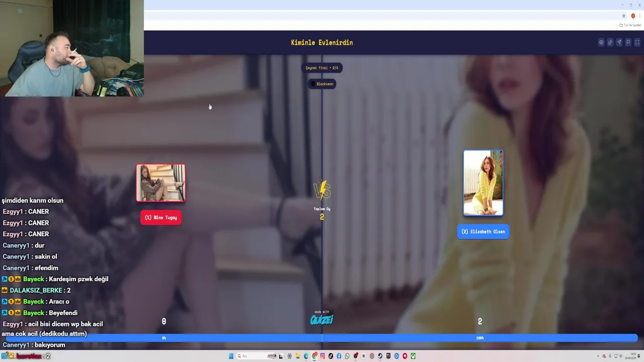Open Microsoft Edge from taskbar

[x=306, y=356]
